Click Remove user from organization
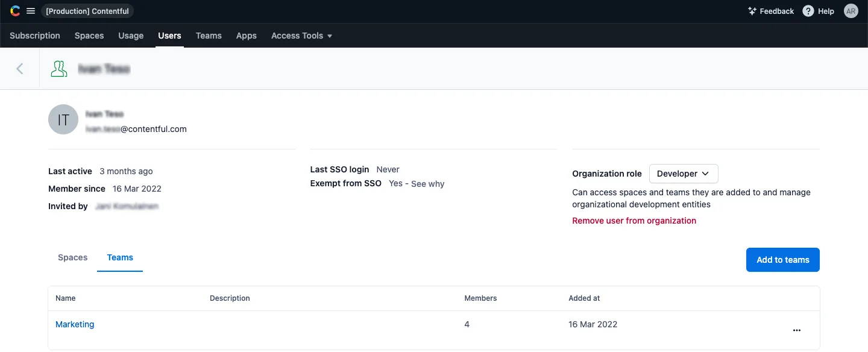The height and width of the screenshot is (352, 868). [634, 221]
